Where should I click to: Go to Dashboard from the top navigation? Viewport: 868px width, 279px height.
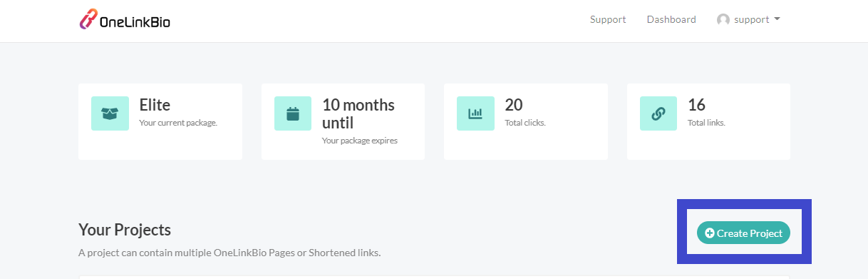pos(671,20)
